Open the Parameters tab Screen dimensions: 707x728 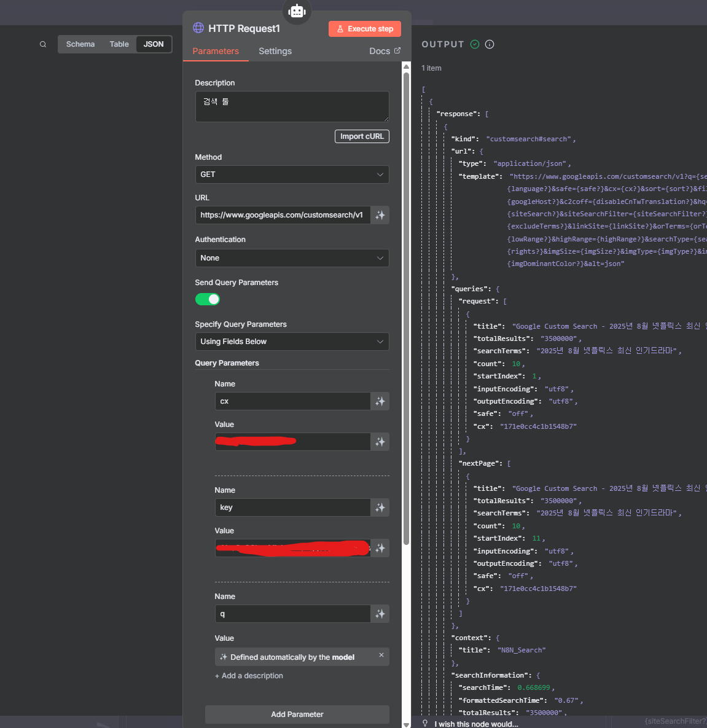(216, 51)
